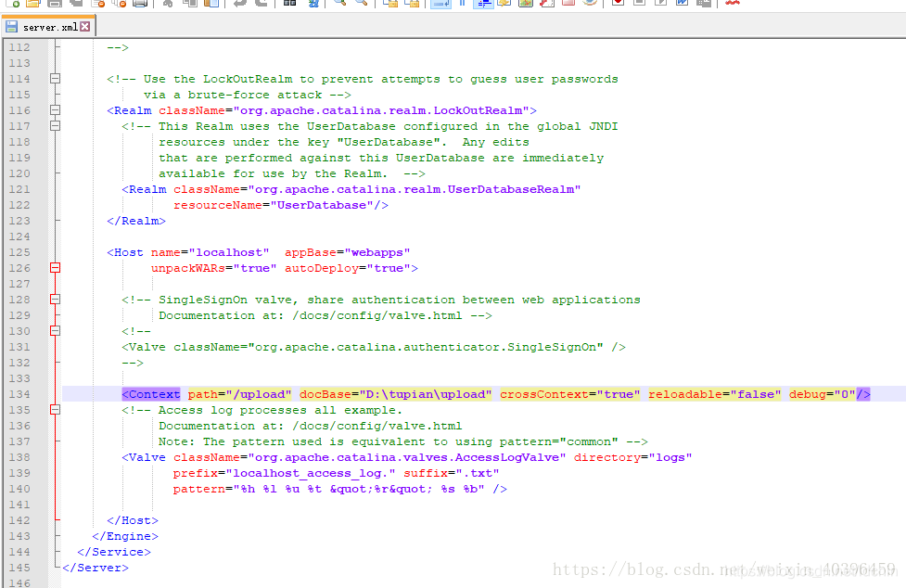This screenshot has width=906, height=588.
Task: Click the path="/upload" attribute
Action: point(240,394)
